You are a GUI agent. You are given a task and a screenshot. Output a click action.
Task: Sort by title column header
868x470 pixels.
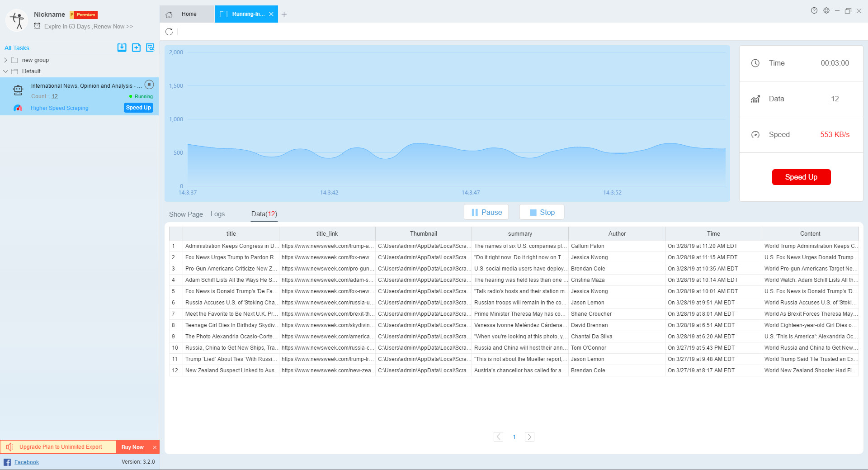(231, 234)
